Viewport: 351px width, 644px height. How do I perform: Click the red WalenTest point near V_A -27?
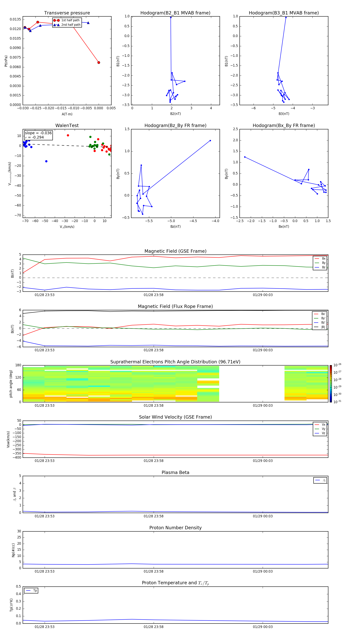(x=68, y=135)
